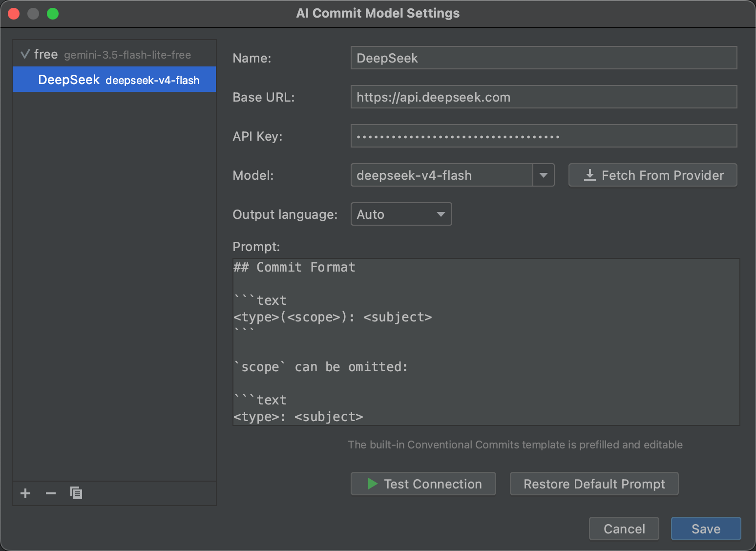Click the checkmark beside the free model
This screenshot has width=756, height=551.
(25, 54)
